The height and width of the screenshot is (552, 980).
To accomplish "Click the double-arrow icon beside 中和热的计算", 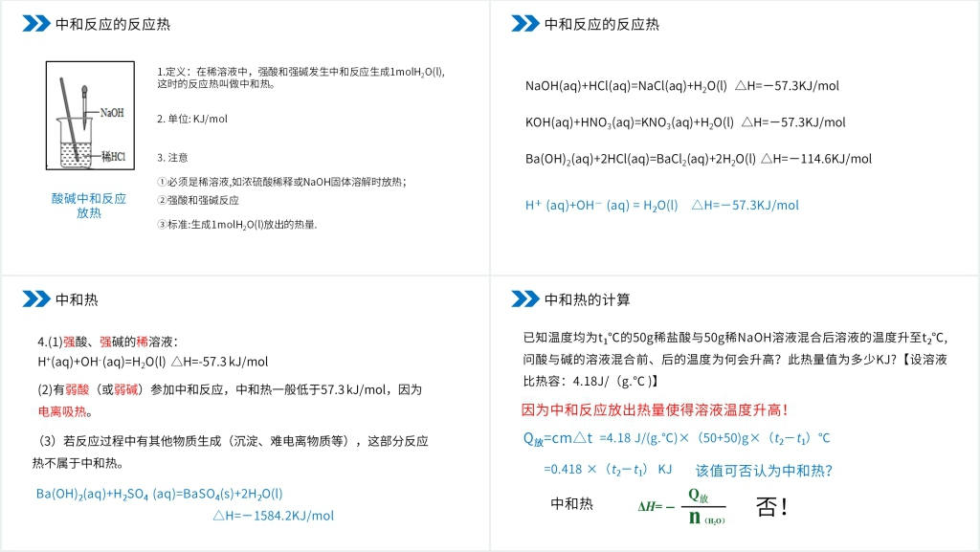I will click(525, 299).
